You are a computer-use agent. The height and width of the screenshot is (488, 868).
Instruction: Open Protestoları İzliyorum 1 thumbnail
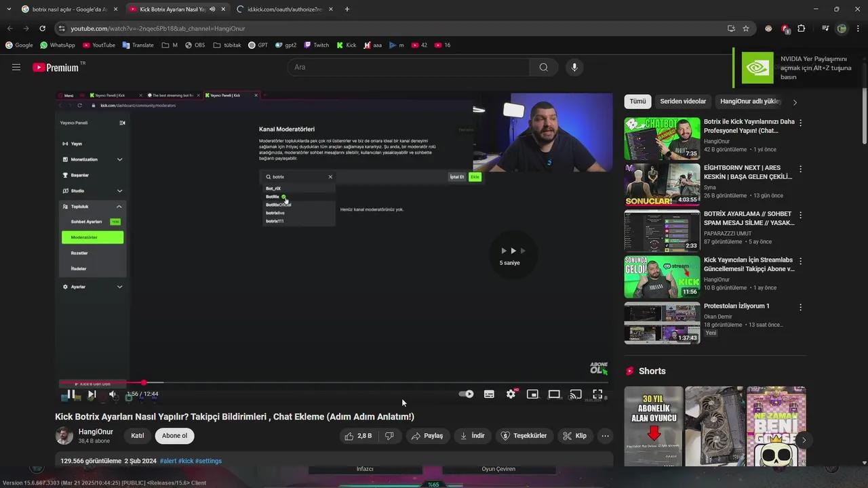pos(662,323)
